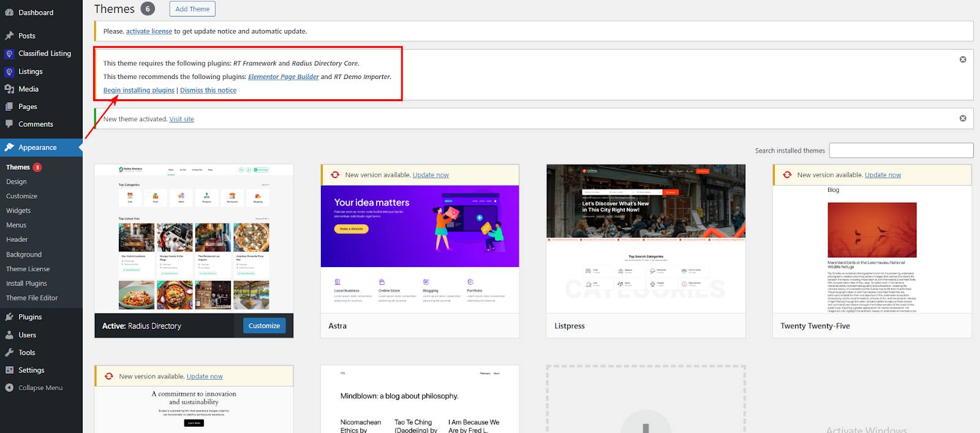
Task: Open the Menus submenu item
Action: [17, 225]
